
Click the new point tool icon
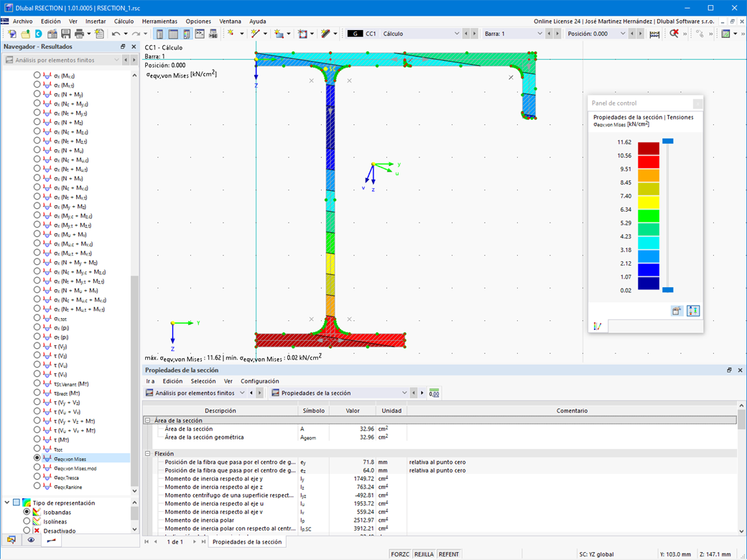231,34
